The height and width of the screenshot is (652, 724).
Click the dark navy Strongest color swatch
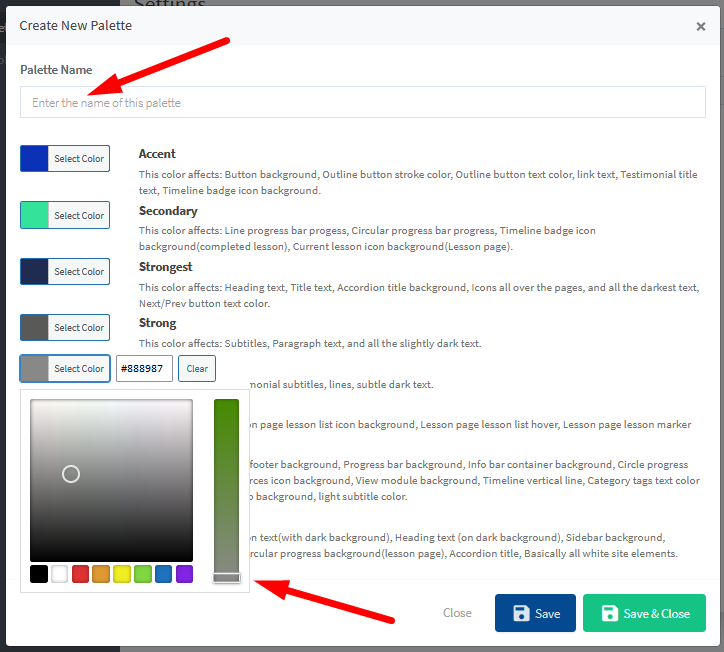[34, 272]
